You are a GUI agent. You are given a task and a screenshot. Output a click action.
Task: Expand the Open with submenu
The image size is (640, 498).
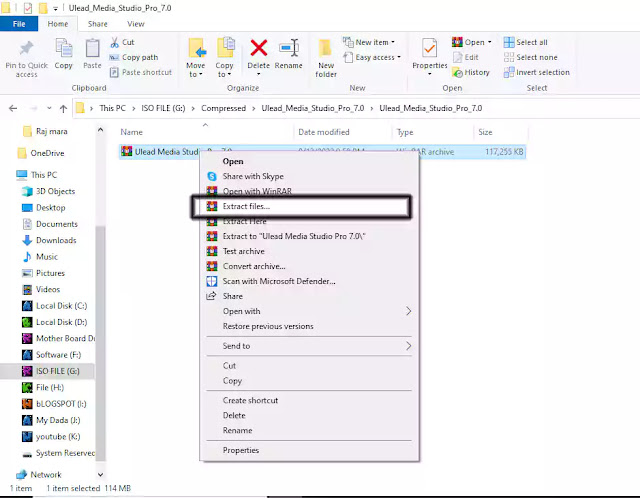pyautogui.click(x=309, y=311)
